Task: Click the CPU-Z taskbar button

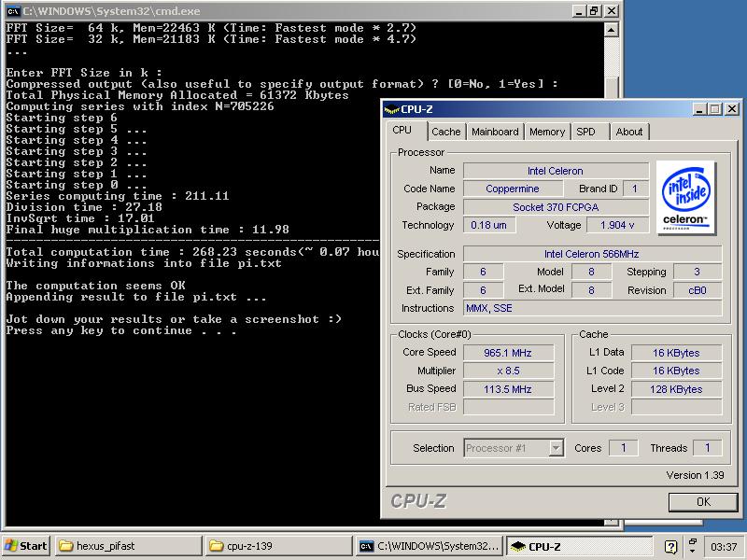Action: point(579,546)
